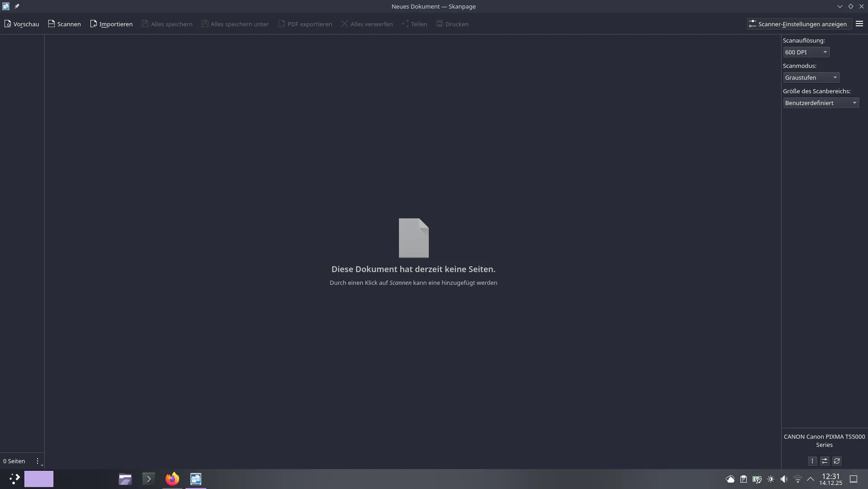Viewport: 868px width, 489px height.
Task: Expand the Scanmodus Graustufen dropdown
Action: pyautogui.click(x=811, y=77)
